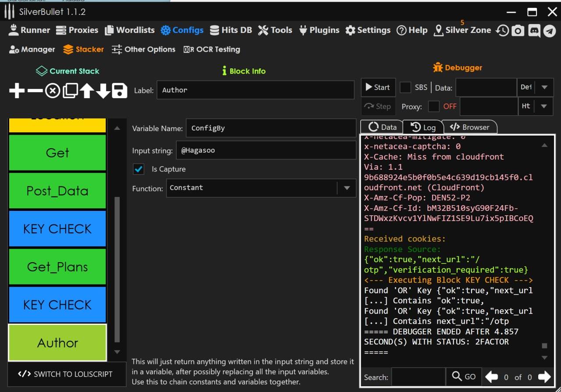This screenshot has width=561, height=392.
Task: Click the Input string text field
Action: [266, 150]
